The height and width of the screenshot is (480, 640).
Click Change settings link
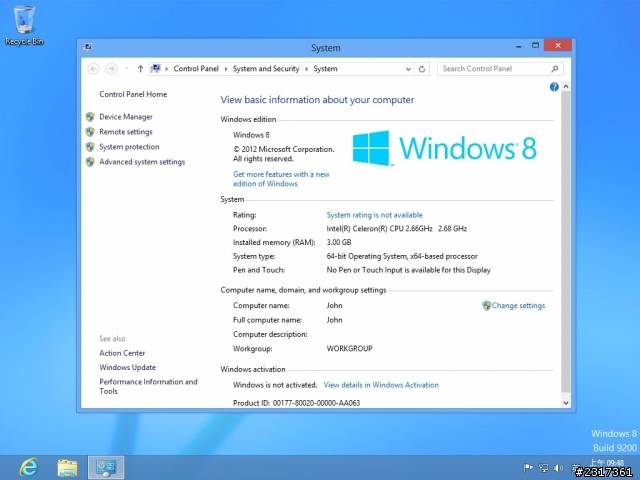coord(518,305)
